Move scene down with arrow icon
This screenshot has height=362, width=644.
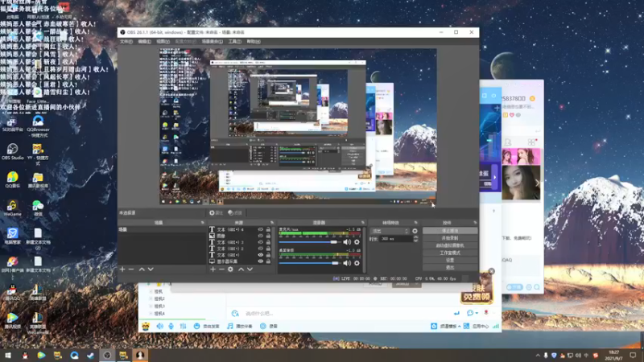coord(151,269)
